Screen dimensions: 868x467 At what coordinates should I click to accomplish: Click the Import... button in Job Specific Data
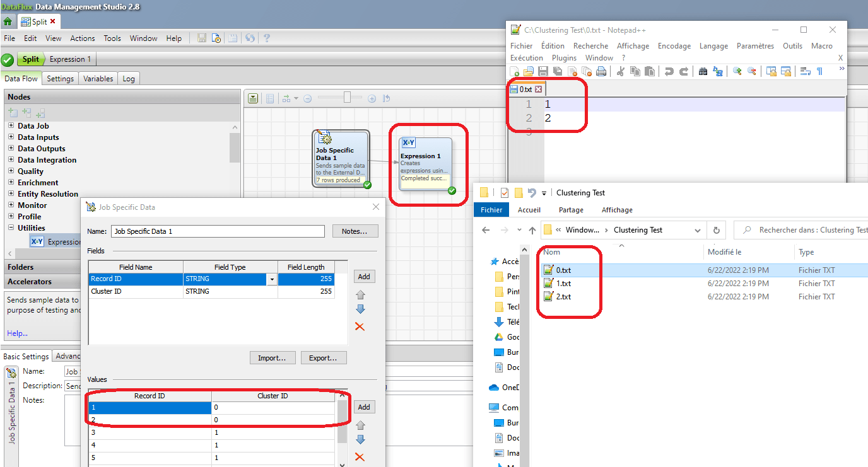[x=273, y=357]
